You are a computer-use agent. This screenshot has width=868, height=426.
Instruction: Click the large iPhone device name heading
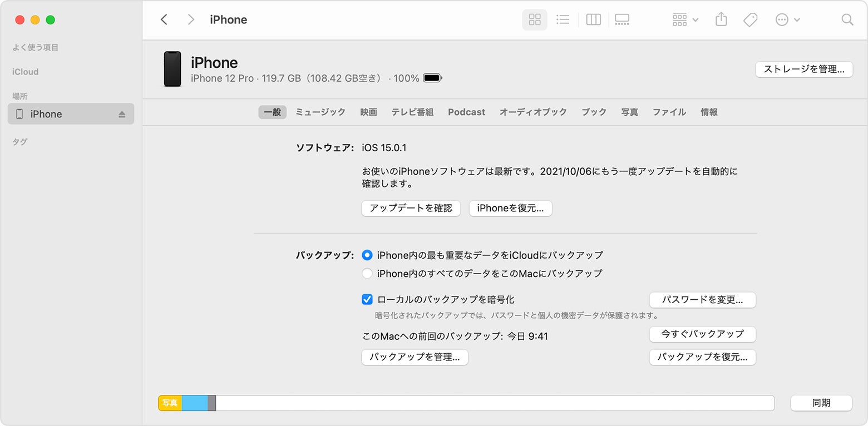coord(214,62)
